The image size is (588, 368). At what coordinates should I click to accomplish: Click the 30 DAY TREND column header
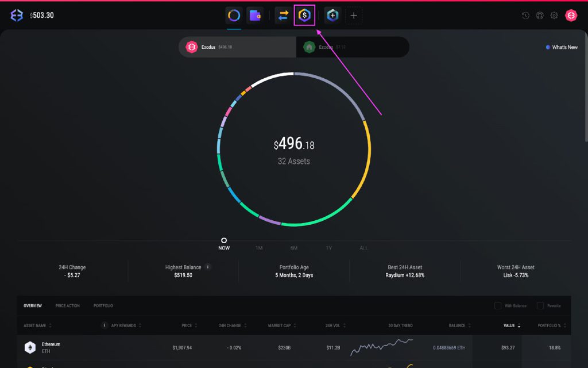[400, 325]
